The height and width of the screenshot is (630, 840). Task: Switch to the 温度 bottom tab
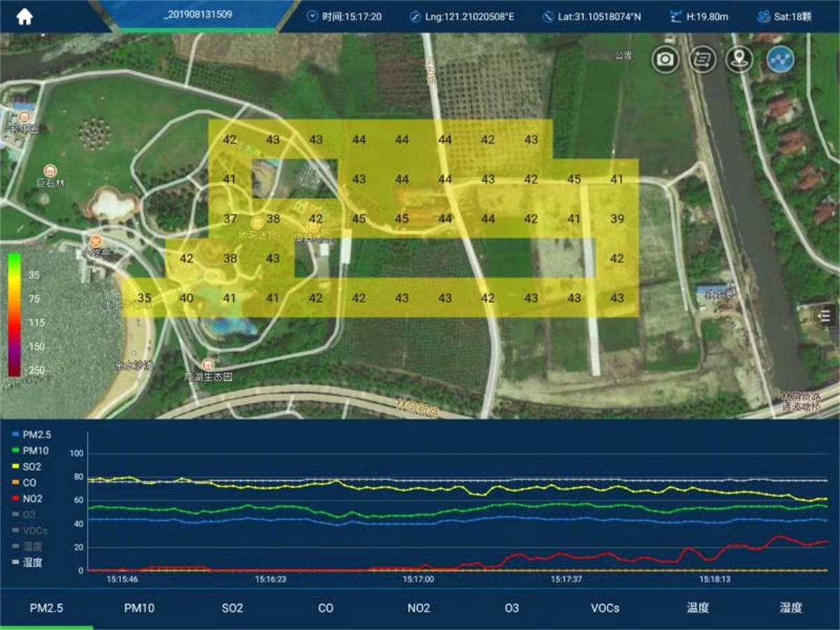pos(698,608)
